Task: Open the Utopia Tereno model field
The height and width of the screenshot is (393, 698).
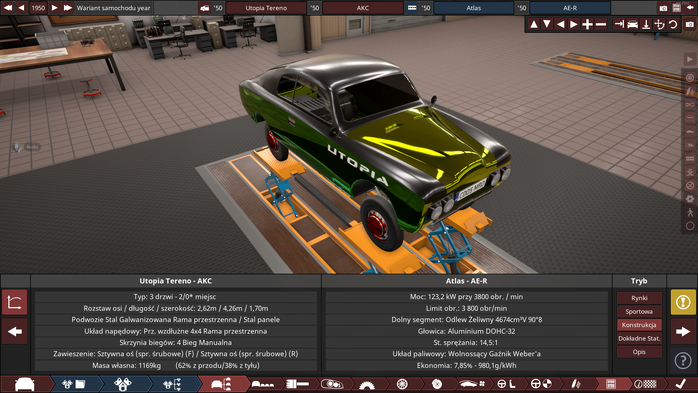Action: click(x=266, y=8)
